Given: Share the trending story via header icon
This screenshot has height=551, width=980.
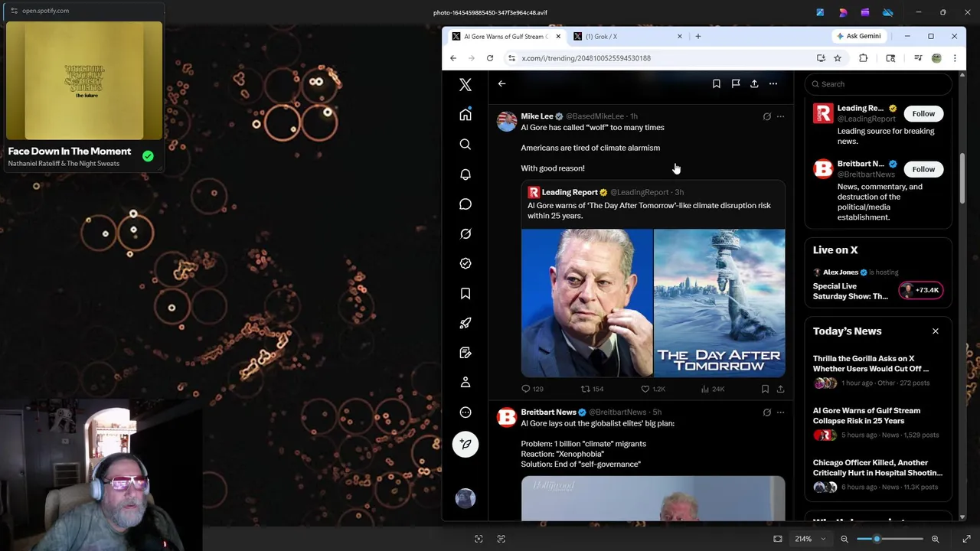Looking at the screenshot, I should coord(754,83).
